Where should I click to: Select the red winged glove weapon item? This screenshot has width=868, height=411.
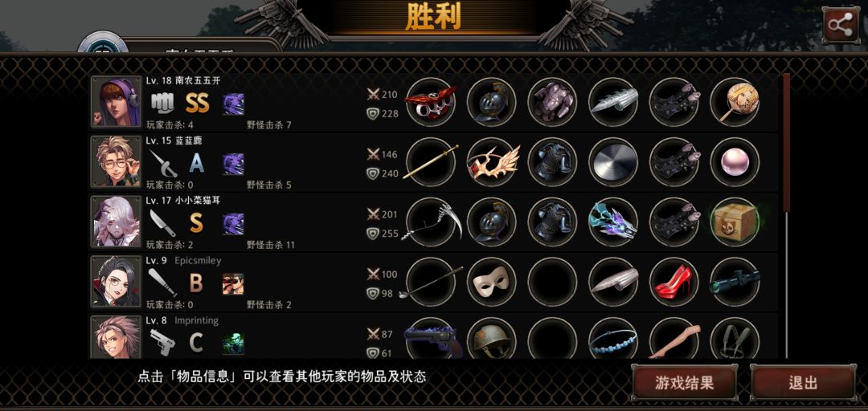pyautogui.click(x=431, y=102)
